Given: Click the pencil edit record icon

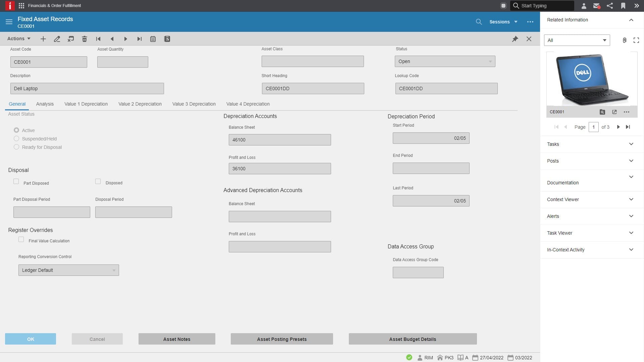Looking at the screenshot, I should 57,39.
